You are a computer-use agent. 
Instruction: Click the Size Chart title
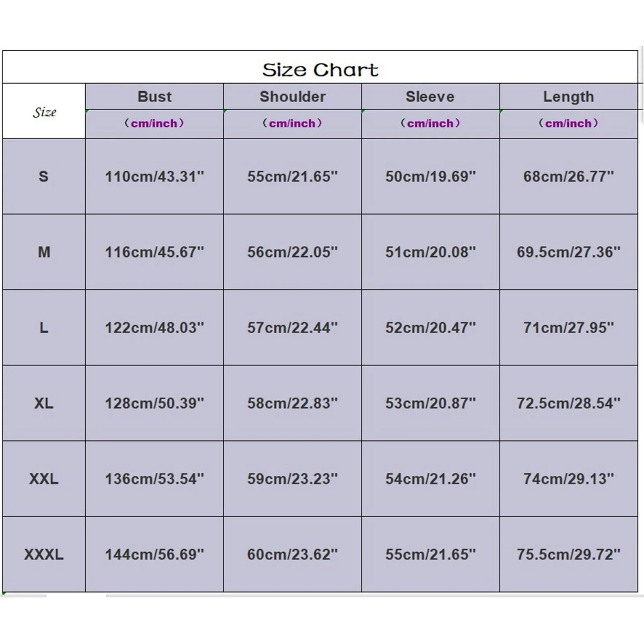(x=320, y=70)
